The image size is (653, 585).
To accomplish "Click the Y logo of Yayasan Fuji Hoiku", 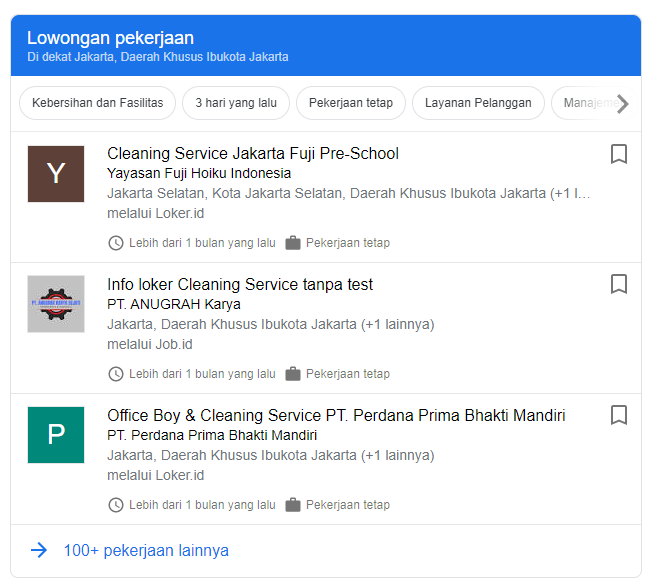I will tap(56, 174).
